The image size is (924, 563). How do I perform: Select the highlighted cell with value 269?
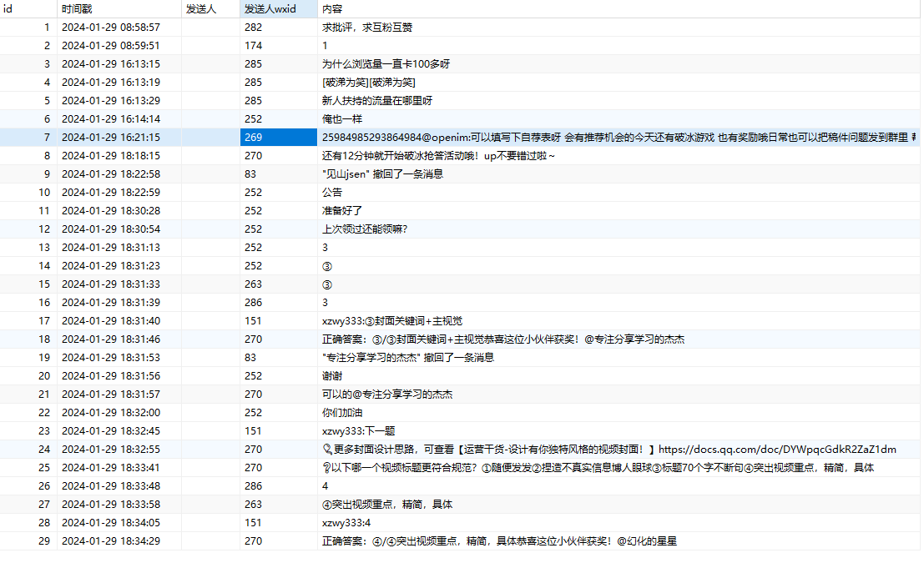278,138
